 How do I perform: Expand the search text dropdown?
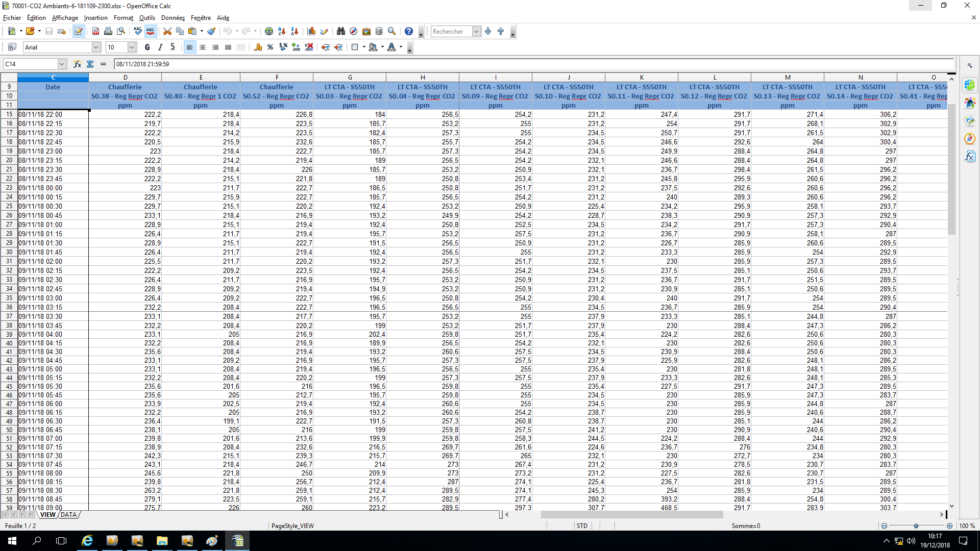point(476,31)
